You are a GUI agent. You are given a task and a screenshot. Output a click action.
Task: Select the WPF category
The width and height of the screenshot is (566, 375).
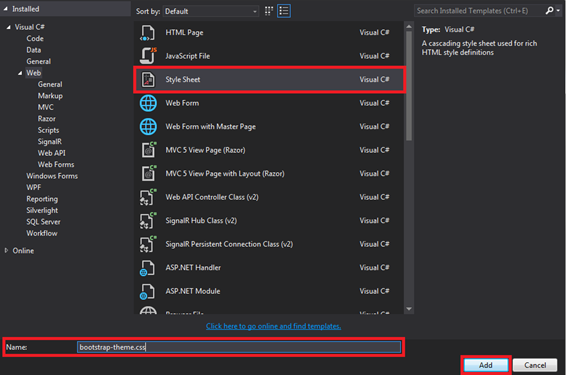click(34, 188)
